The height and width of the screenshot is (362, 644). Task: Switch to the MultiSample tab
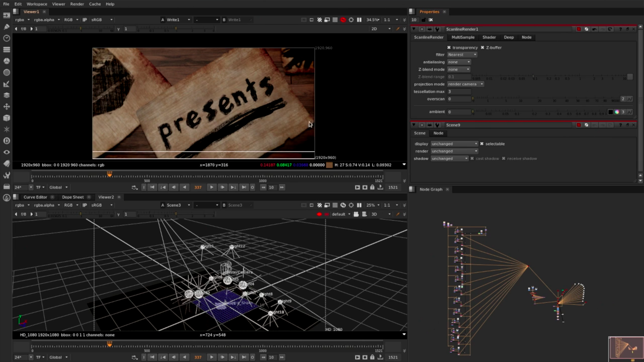(463, 37)
